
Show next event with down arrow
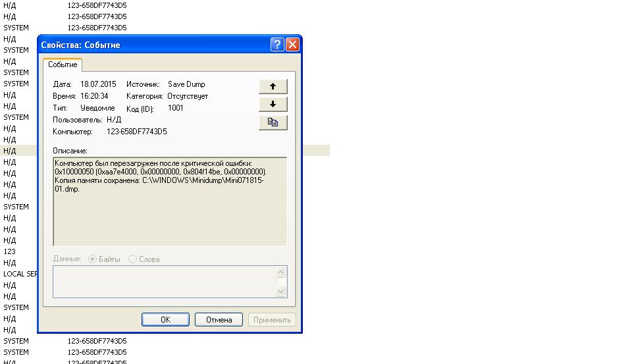point(273,105)
